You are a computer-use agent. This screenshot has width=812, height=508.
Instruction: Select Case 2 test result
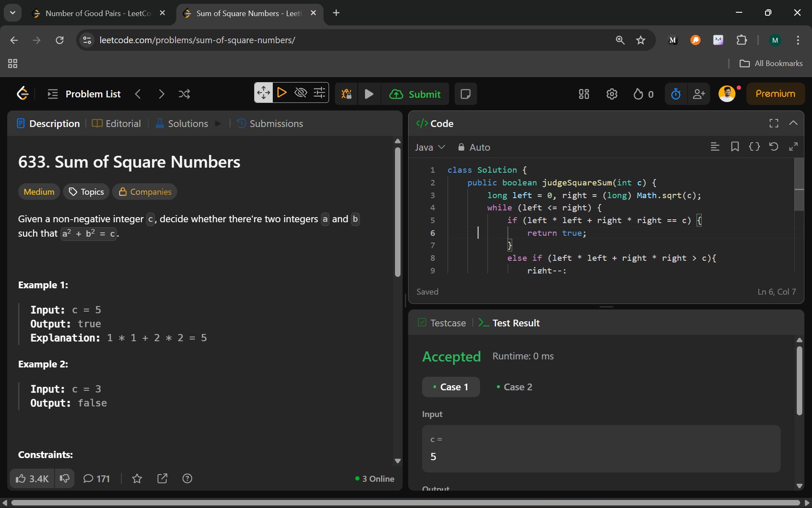514,387
